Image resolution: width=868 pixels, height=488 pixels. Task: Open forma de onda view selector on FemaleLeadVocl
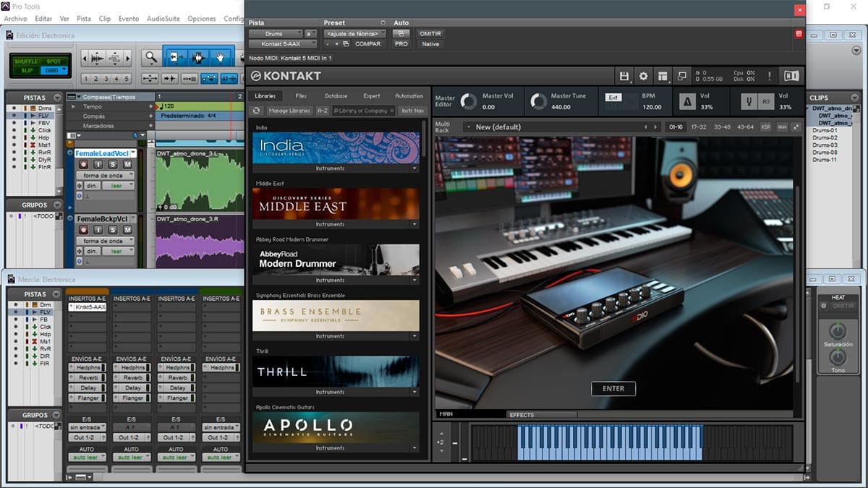point(106,176)
